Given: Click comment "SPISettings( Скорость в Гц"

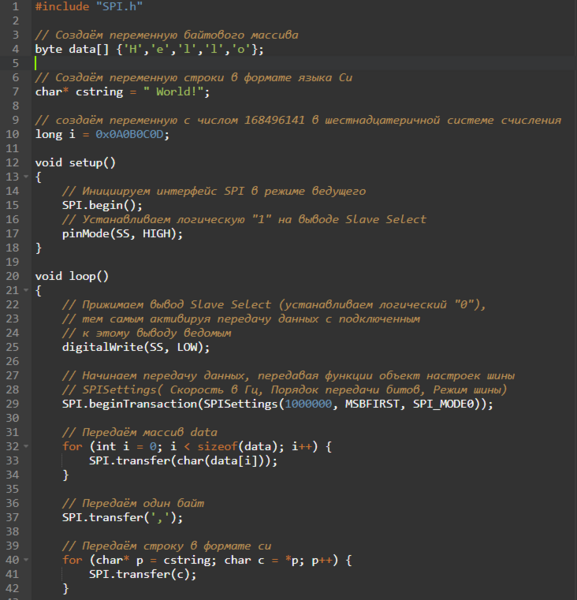Looking at the screenshot, I should tap(284, 390).
